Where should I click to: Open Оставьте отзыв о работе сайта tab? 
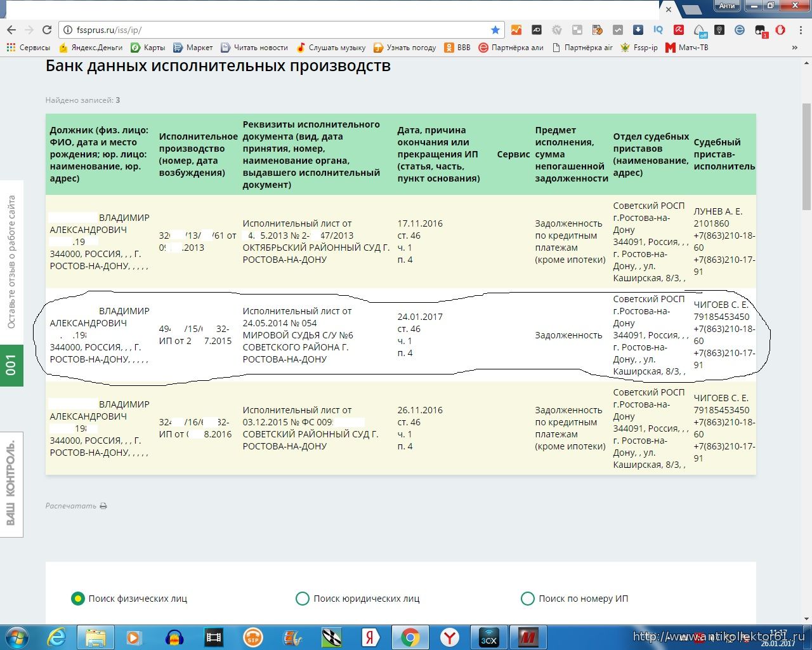click(11, 262)
